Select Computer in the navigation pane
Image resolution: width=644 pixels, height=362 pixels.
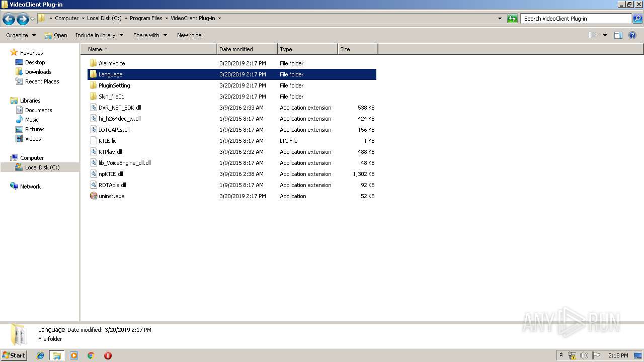tap(32, 158)
